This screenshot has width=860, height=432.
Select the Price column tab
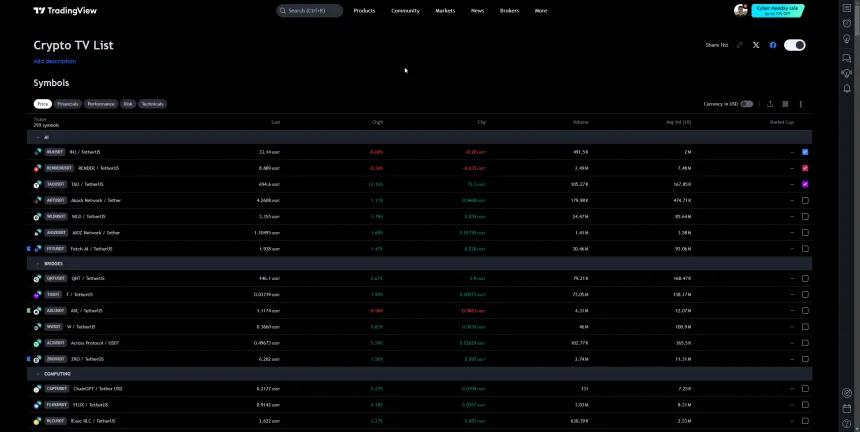(42, 104)
